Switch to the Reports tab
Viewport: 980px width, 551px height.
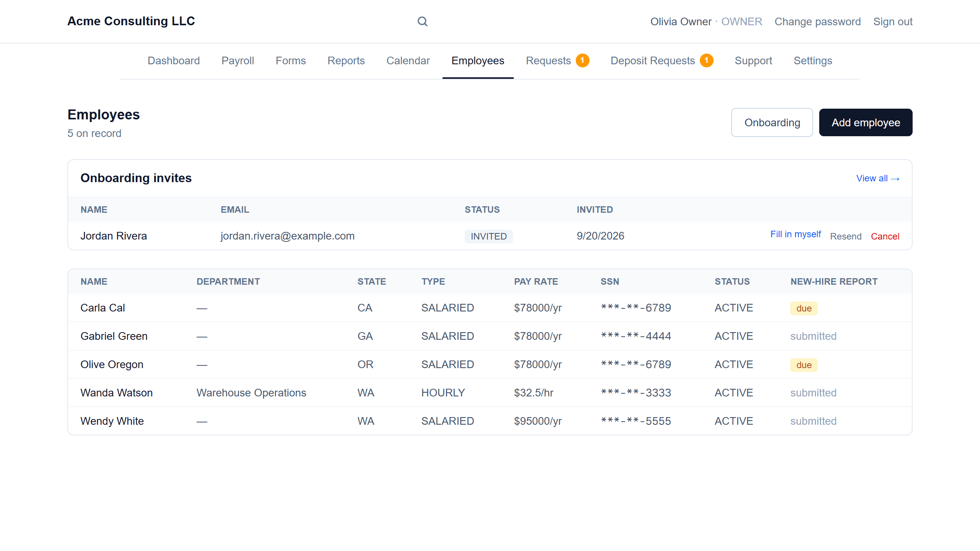tap(346, 60)
